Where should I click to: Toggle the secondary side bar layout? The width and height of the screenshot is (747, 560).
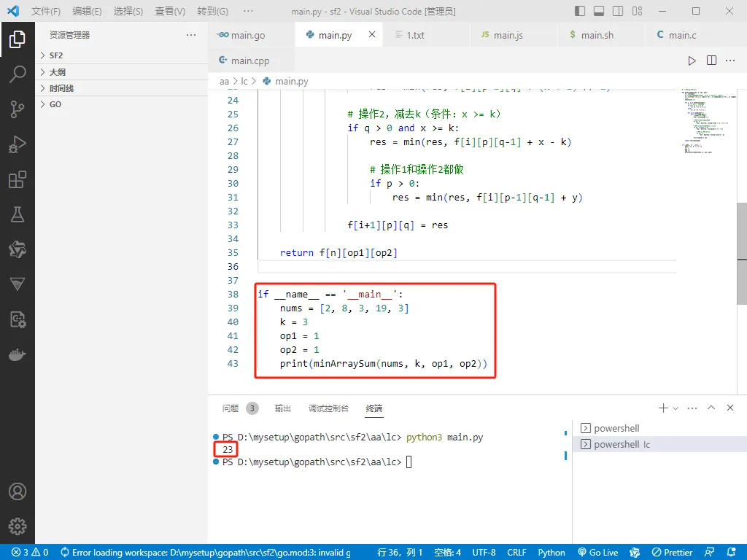pos(618,11)
